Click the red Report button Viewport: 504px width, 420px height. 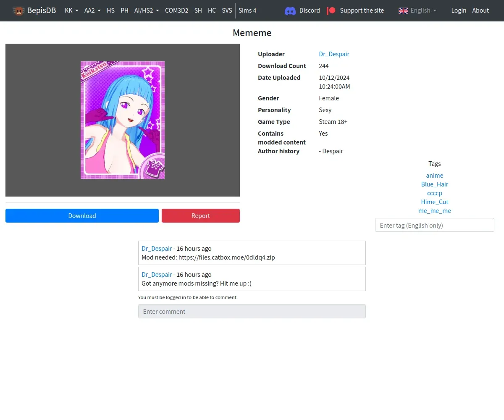pyautogui.click(x=201, y=215)
